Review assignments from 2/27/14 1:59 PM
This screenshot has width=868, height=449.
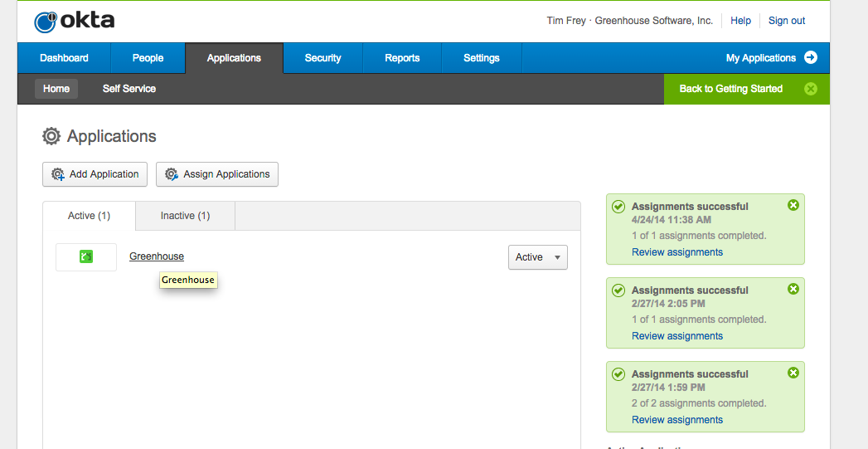coord(677,420)
